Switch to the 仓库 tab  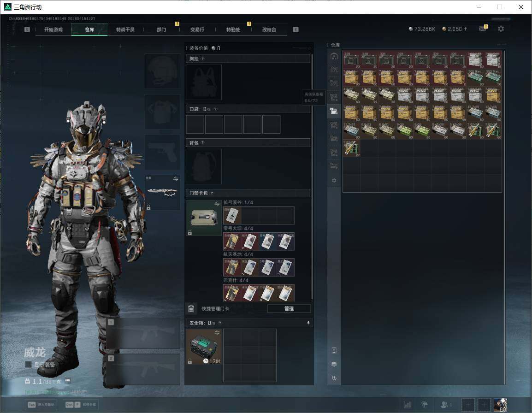coord(89,29)
